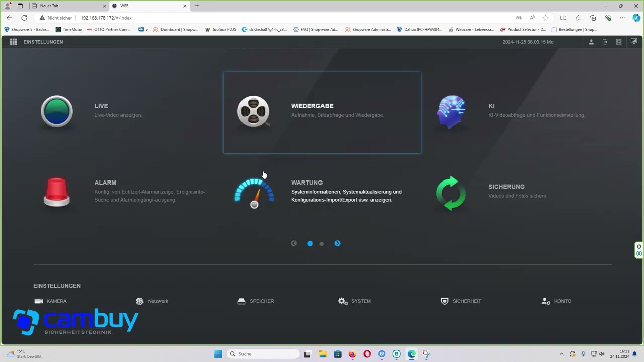
Task: Open File Explorer from the taskbar
Action: [323, 354]
